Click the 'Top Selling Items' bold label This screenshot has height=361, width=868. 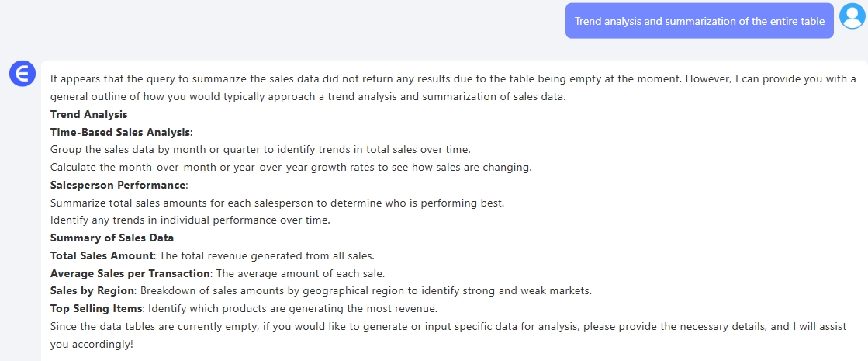tap(97, 308)
